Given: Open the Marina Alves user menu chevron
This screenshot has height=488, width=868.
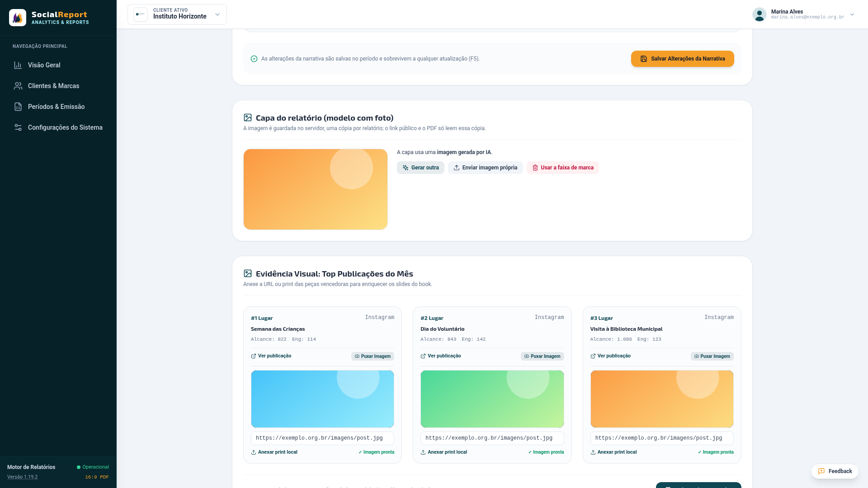Looking at the screenshot, I should tap(852, 14).
